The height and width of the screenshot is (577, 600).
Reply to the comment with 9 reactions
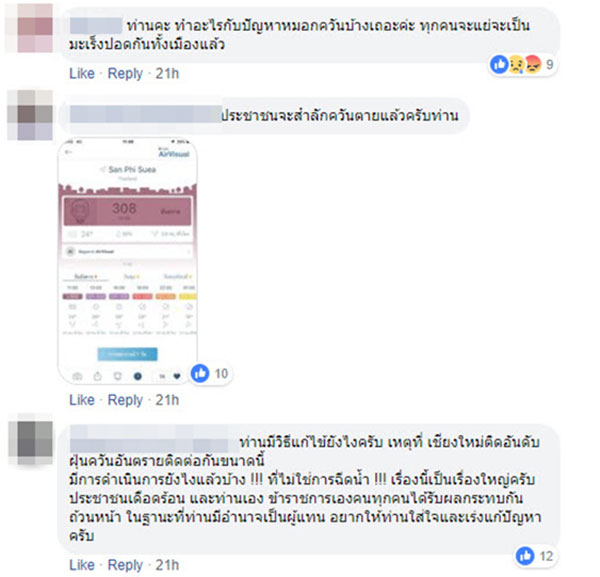click(125, 73)
